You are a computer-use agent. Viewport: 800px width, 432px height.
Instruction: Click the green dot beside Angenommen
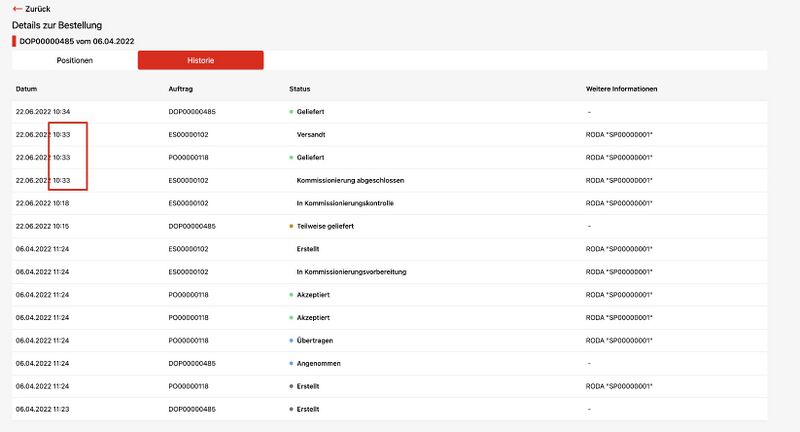[290, 363]
